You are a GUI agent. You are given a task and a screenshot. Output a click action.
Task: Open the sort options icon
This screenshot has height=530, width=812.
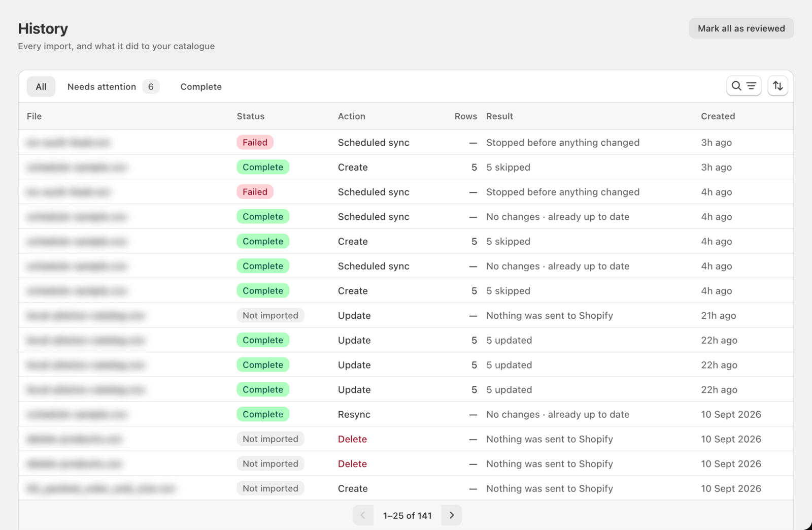coord(777,86)
